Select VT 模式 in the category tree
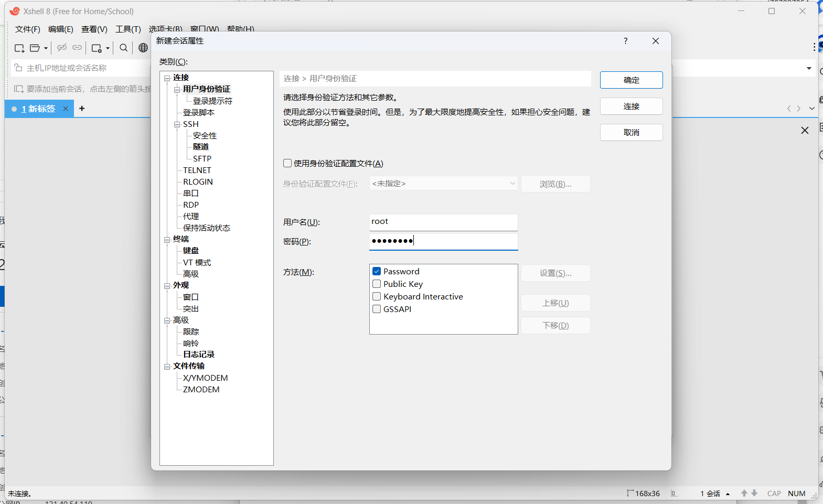The height and width of the screenshot is (504, 823). pos(197,262)
